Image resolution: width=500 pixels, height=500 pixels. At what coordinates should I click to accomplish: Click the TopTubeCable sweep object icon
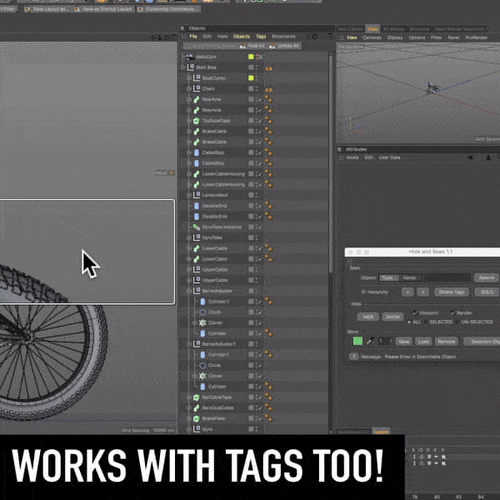coord(197,121)
